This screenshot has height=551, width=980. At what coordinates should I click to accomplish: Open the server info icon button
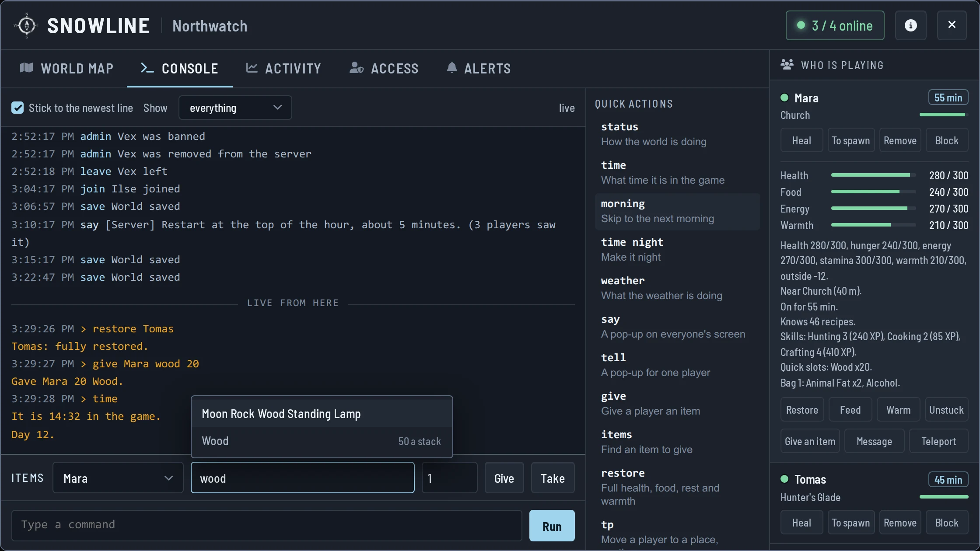pyautogui.click(x=910, y=25)
